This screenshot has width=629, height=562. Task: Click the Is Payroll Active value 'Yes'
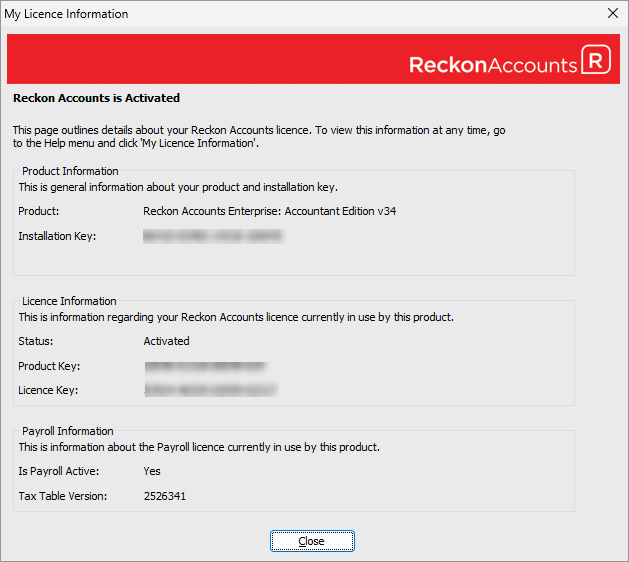(x=152, y=471)
